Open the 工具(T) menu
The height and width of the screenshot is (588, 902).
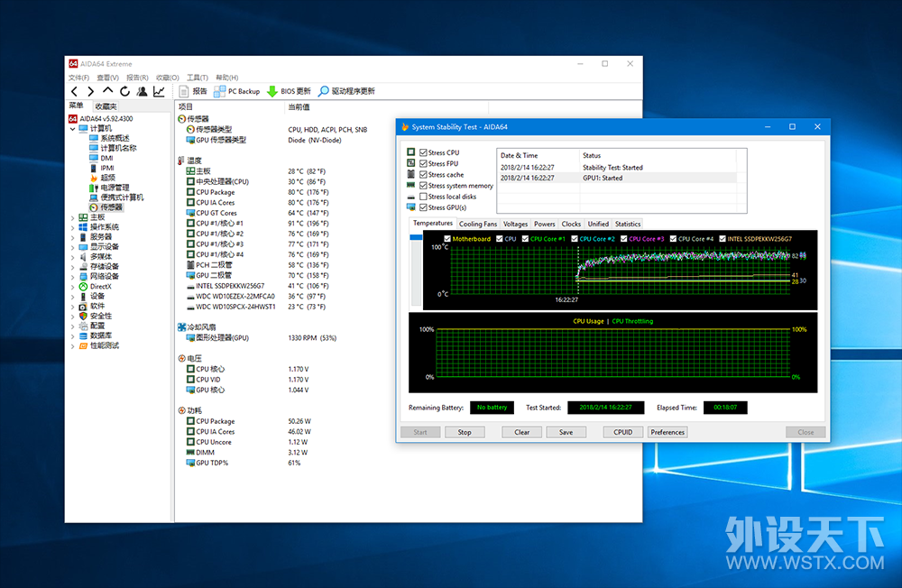pos(198,77)
